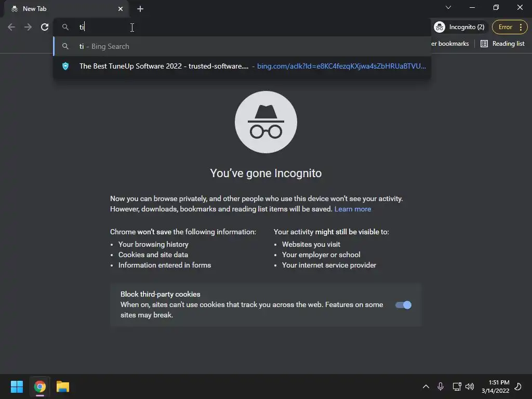Open the Best TuneUp Software 2022 suggestion
The width and height of the screenshot is (532, 399).
pyautogui.click(x=242, y=66)
